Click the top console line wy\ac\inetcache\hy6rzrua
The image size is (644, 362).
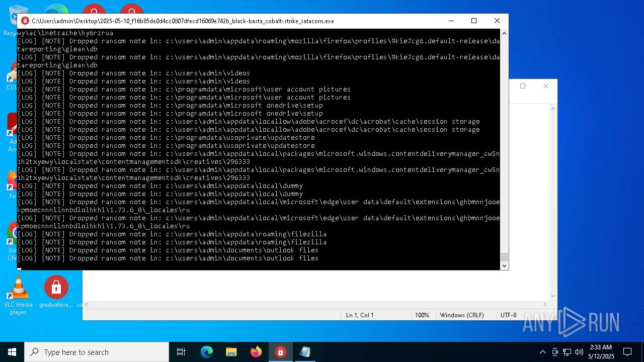click(65, 33)
